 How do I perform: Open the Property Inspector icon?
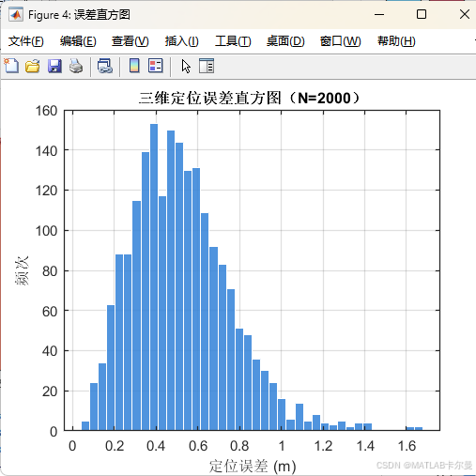point(207,66)
